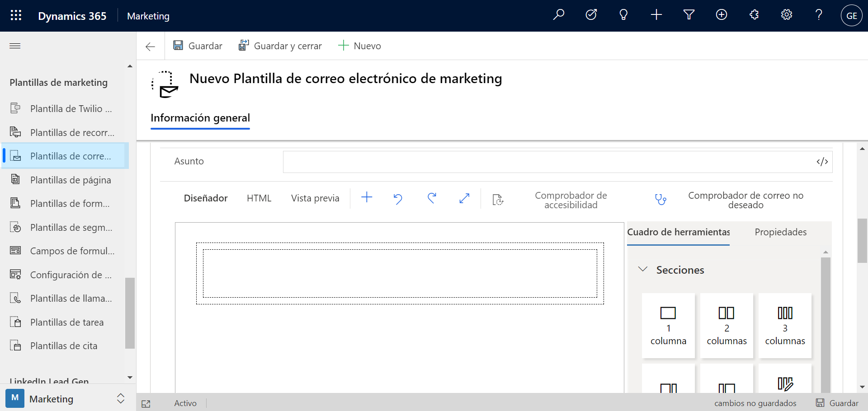
Task: Open the filter icon in the navigation bar
Action: 689,15
